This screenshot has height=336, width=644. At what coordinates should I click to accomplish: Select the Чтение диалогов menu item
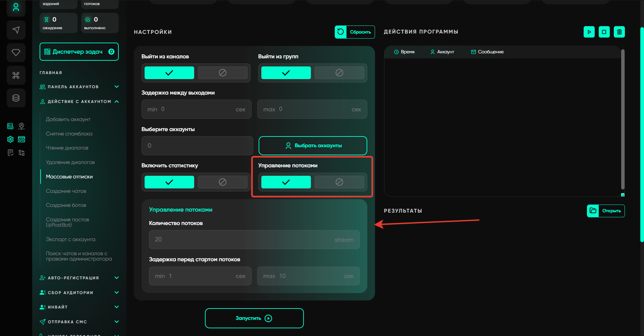(67, 148)
